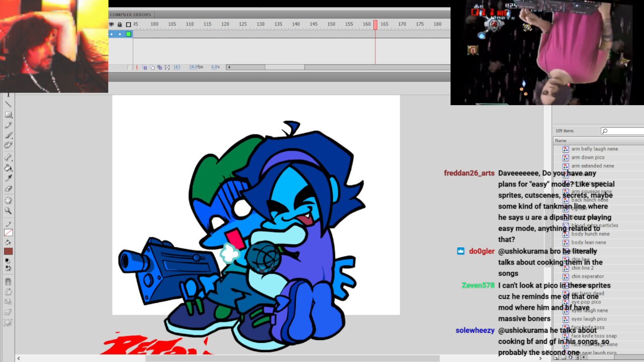Select 'body hunch nene' symbol
The width and height of the screenshot is (644, 362).
(x=590, y=234)
